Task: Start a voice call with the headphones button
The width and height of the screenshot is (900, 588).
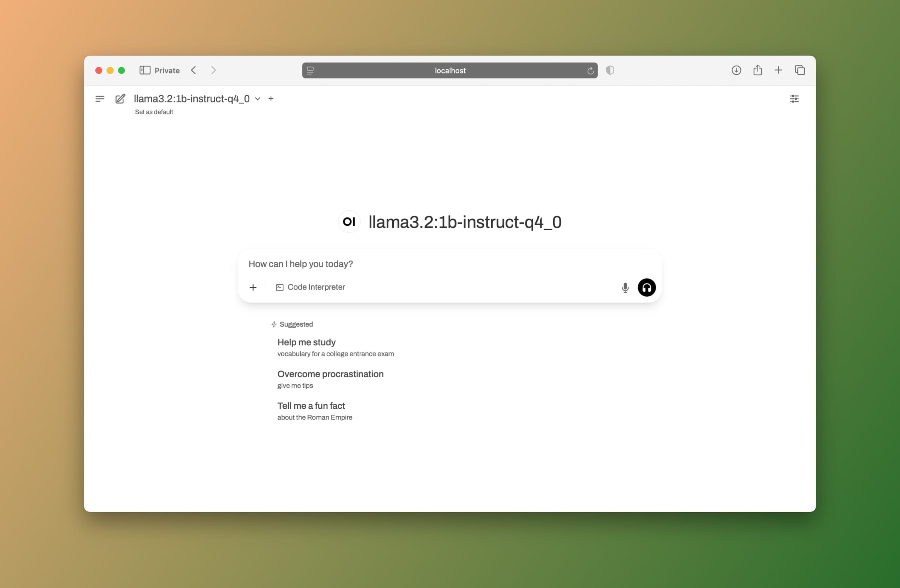Action: point(646,287)
